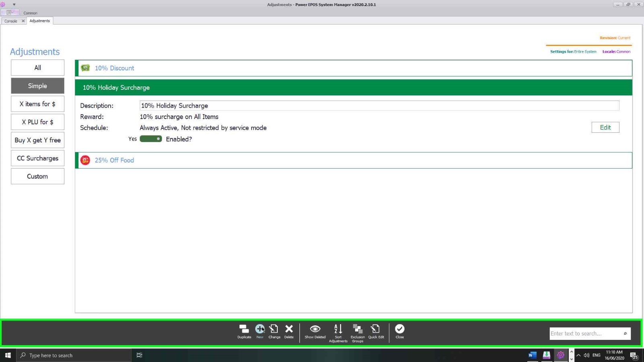
Task: Expand the quick access toolbar dropdown
Action: coord(14,4)
